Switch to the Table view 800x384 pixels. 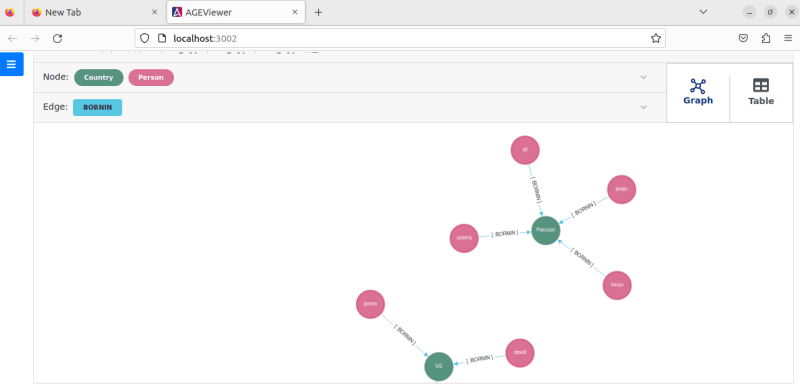(x=761, y=92)
